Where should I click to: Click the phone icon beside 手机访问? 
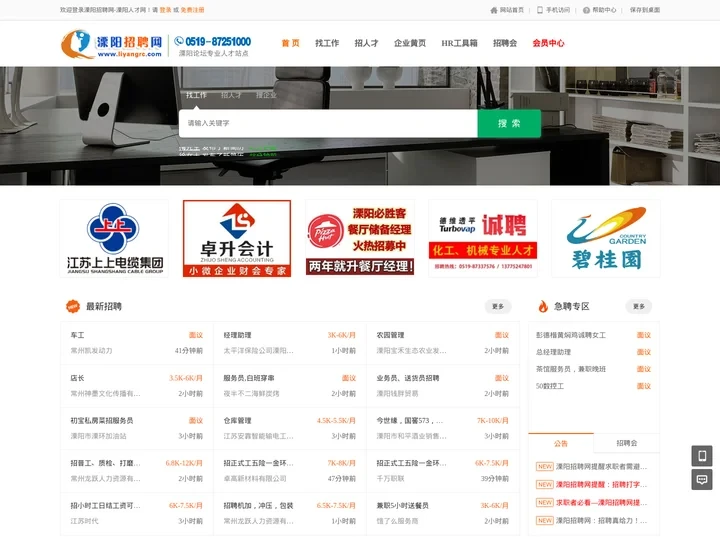point(540,10)
